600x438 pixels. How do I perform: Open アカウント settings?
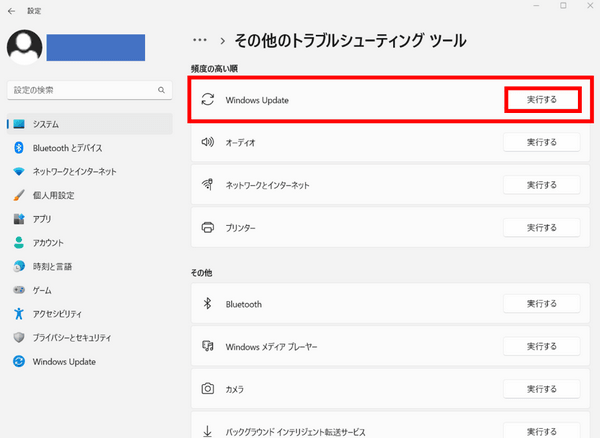(x=90, y=243)
